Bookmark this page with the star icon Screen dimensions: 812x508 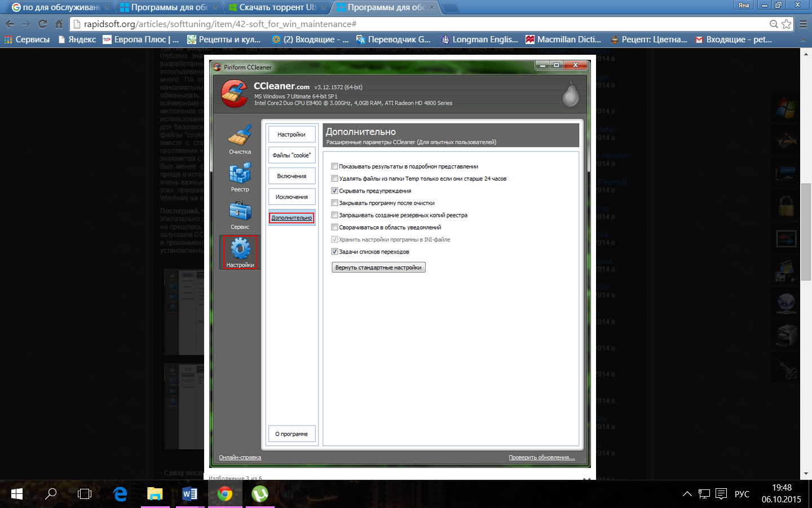[x=786, y=24]
